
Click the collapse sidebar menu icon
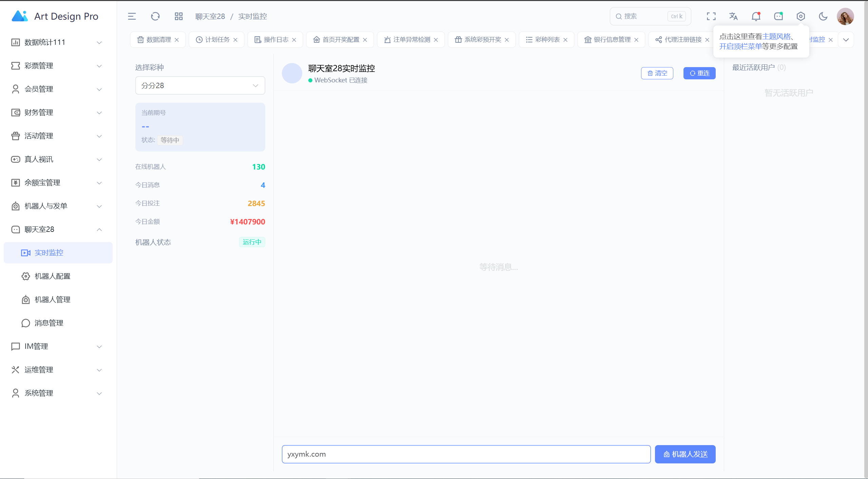pyautogui.click(x=132, y=16)
